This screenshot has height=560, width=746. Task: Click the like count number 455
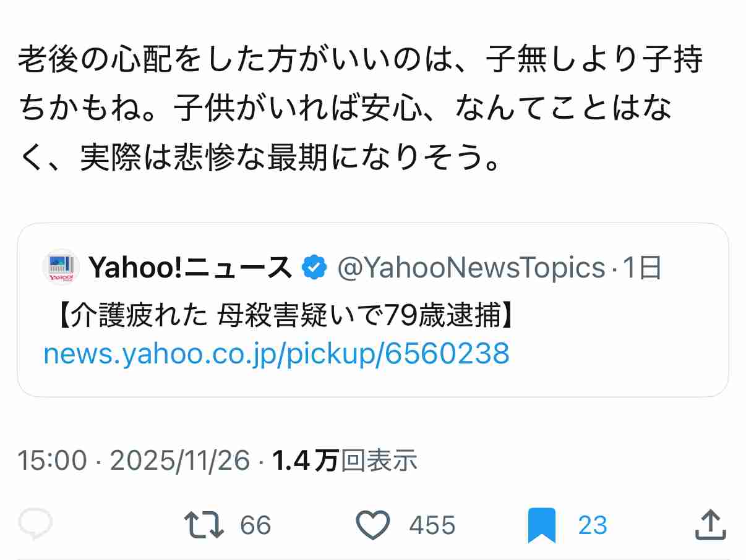(431, 525)
